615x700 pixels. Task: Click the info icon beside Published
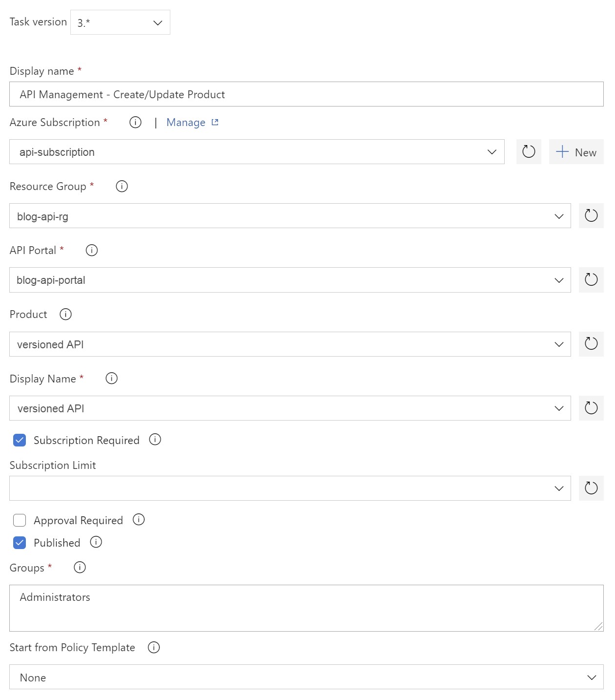pyautogui.click(x=96, y=542)
